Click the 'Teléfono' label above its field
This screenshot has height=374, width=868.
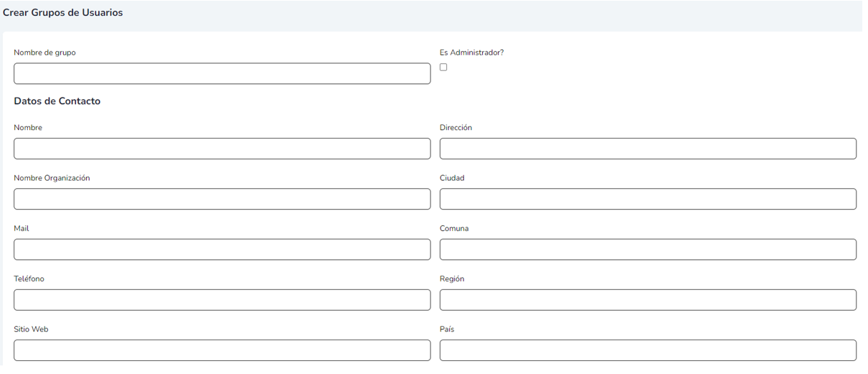click(29, 279)
